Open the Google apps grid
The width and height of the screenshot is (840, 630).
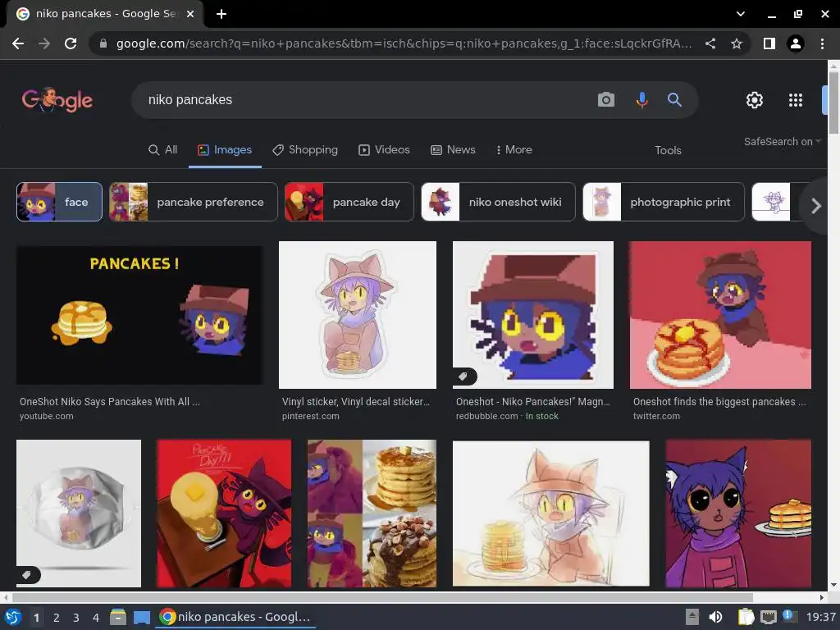pyautogui.click(x=796, y=99)
